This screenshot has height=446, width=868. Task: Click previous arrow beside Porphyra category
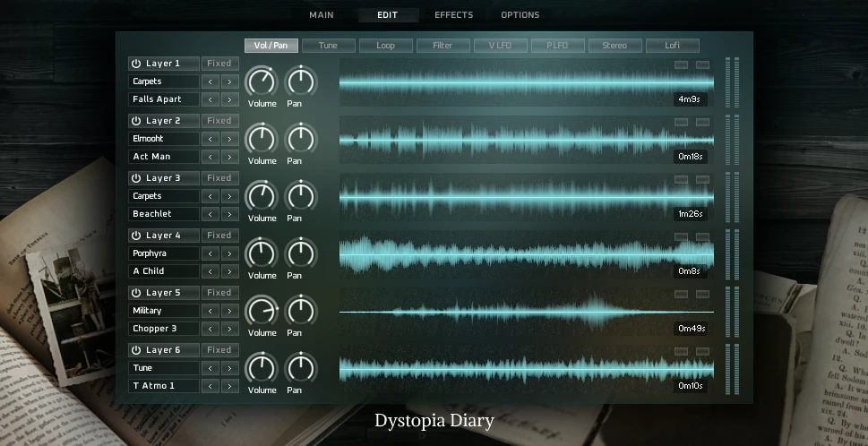[211, 253]
